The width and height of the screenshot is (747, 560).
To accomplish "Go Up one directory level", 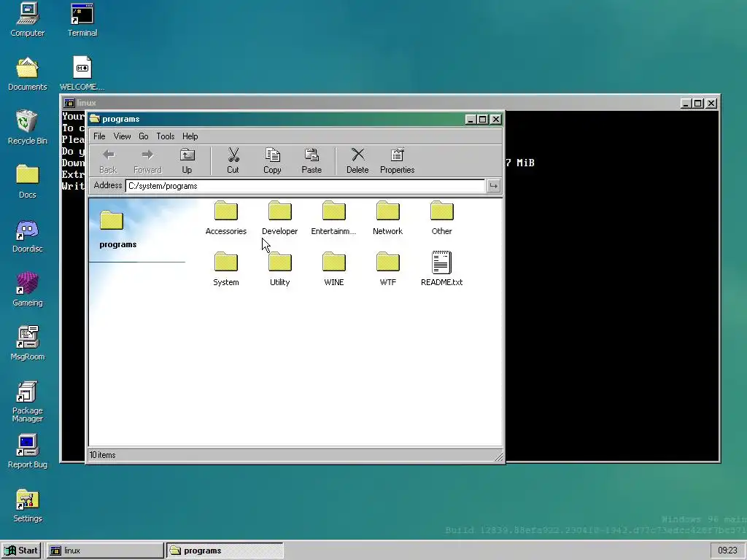I will click(x=187, y=161).
